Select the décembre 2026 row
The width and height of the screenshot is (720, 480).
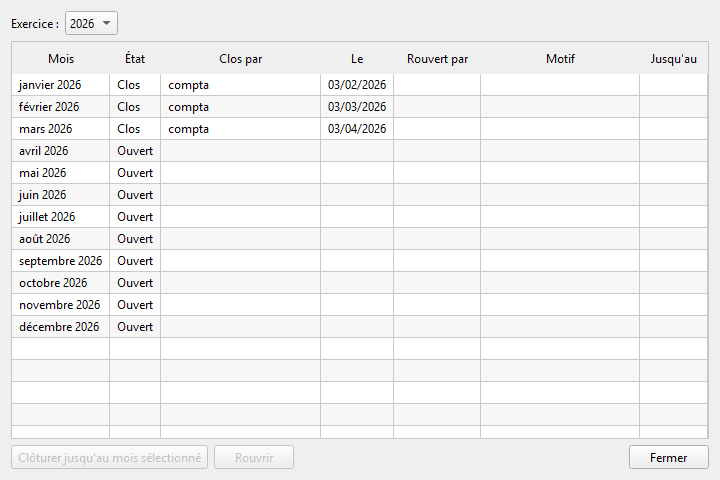click(360, 327)
